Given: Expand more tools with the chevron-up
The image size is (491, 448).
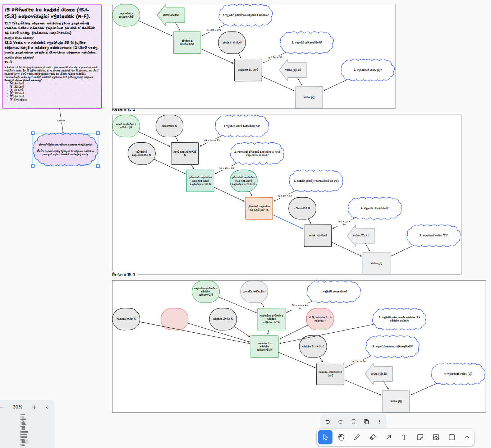Looking at the screenshot, I should (x=467, y=437).
